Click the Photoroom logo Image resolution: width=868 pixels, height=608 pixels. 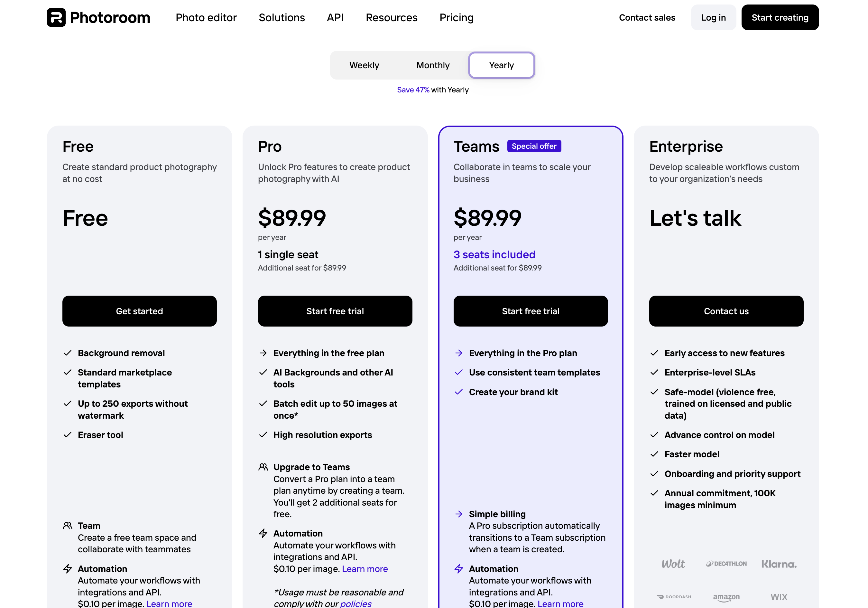coord(98,17)
